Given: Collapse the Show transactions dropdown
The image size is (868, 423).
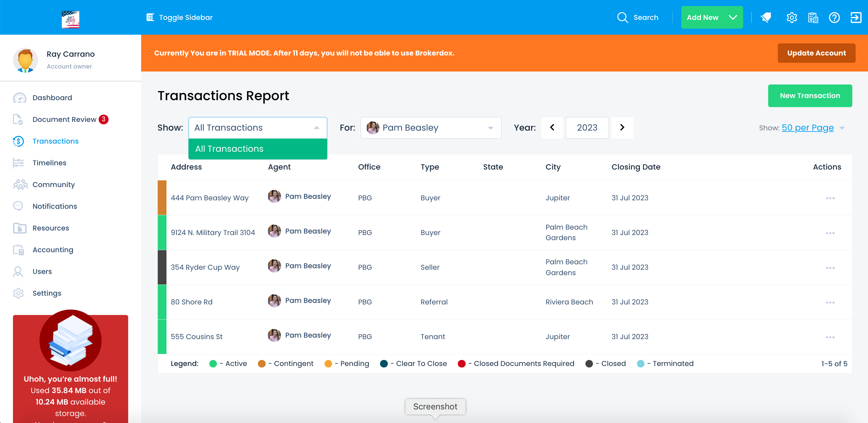Looking at the screenshot, I should (316, 128).
